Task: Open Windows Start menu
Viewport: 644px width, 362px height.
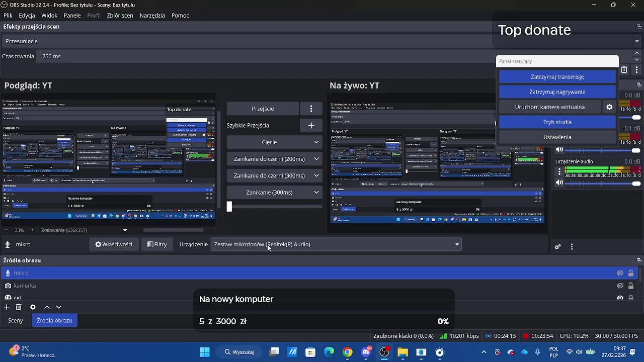Action: pos(205,352)
